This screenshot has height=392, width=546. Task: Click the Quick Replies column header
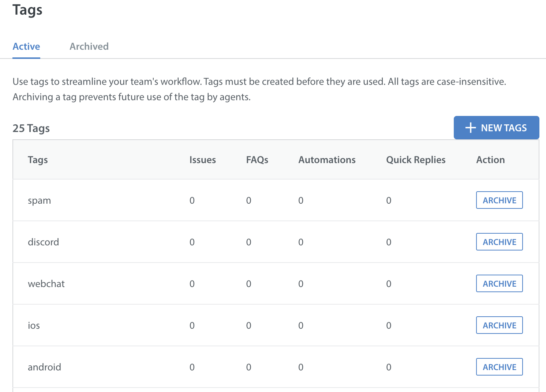point(416,160)
